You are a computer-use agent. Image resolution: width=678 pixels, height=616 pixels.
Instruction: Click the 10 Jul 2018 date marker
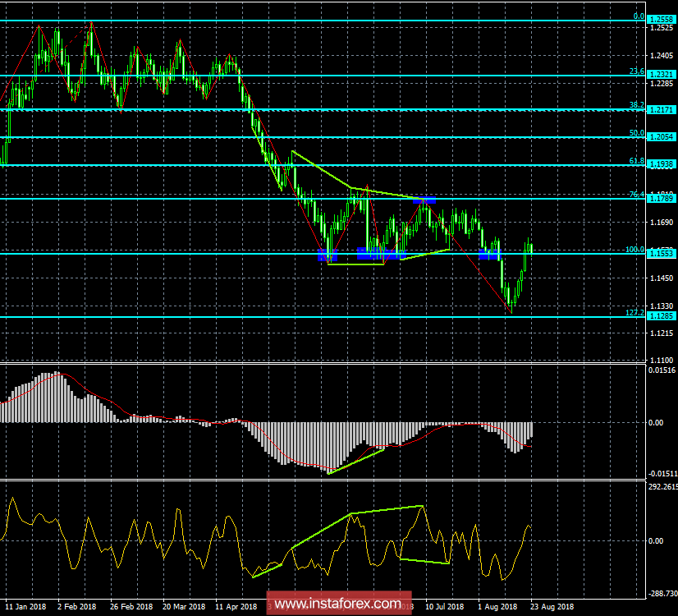pos(445,606)
